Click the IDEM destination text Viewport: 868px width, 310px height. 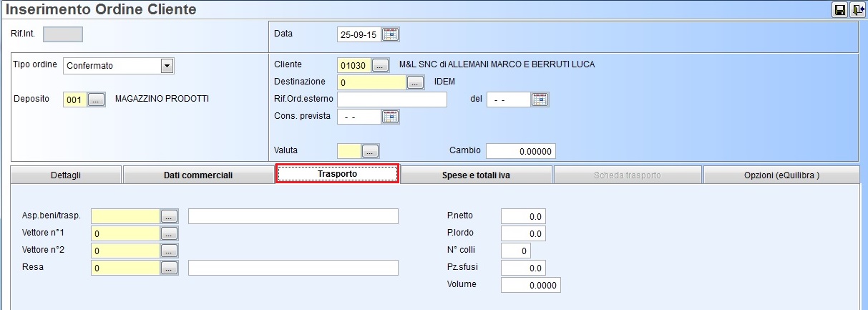444,82
